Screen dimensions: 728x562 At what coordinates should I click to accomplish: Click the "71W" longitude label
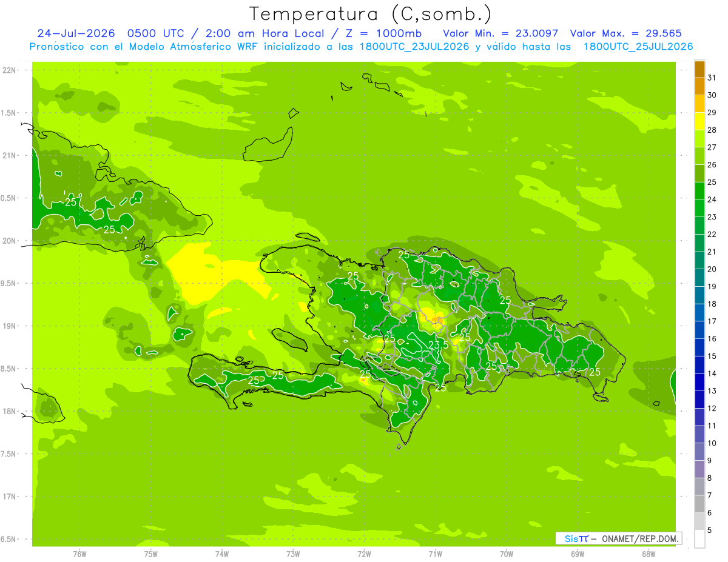435,554
